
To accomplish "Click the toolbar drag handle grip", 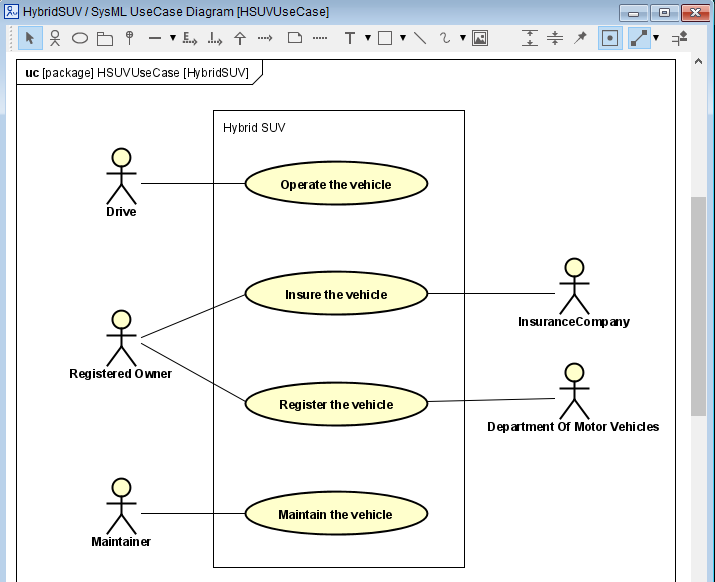I will tap(11, 38).
